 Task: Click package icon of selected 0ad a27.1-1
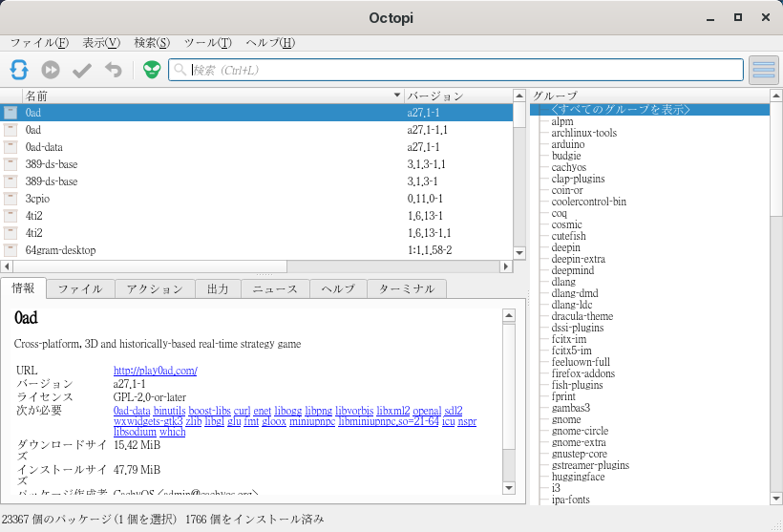tap(11, 113)
